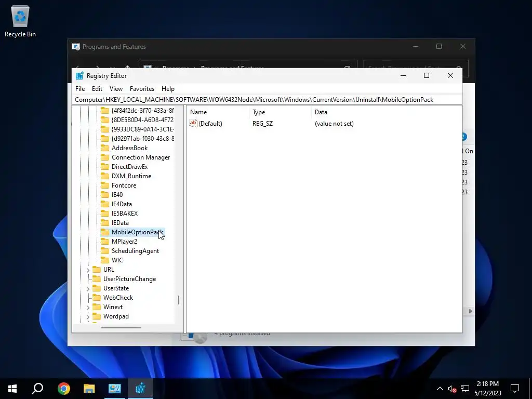
Task: Click the taskbar clock showing 2:18 PM
Action: pos(487,389)
